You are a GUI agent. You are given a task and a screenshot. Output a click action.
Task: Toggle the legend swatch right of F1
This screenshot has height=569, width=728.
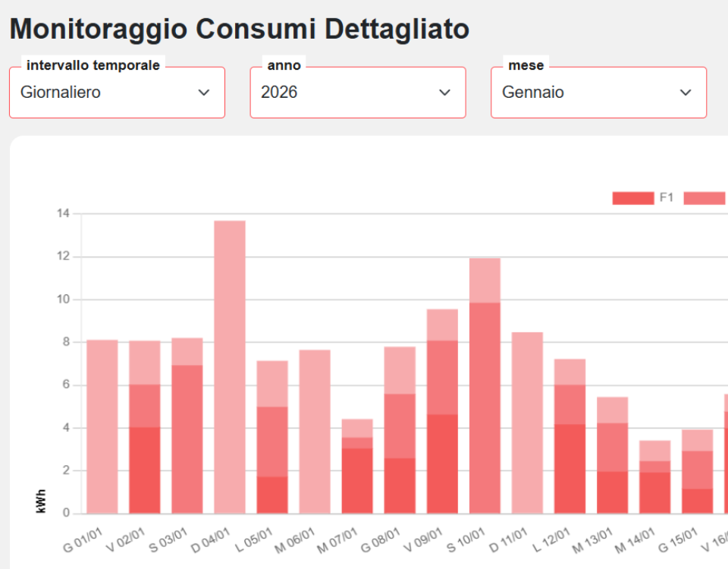pyautogui.click(x=704, y=198)
